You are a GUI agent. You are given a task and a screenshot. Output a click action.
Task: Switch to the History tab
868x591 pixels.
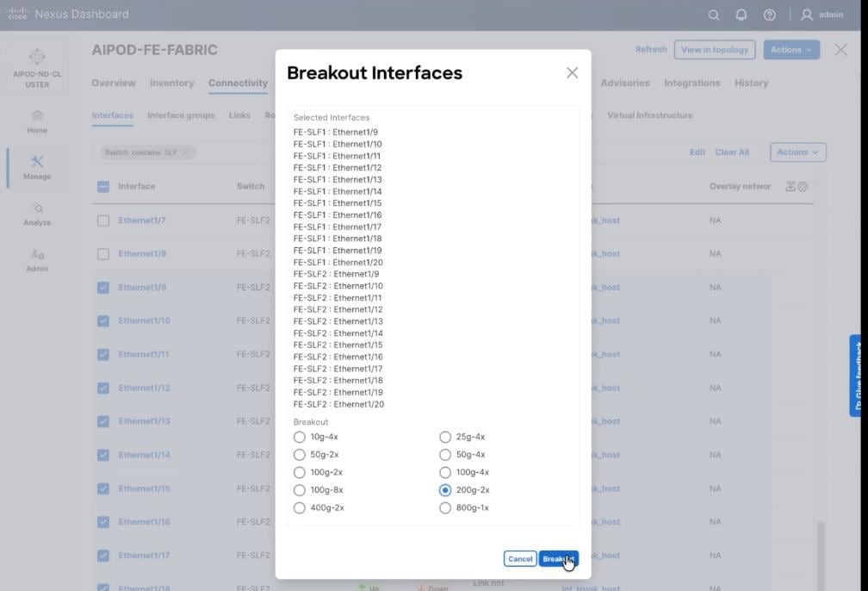coord(751,83)
